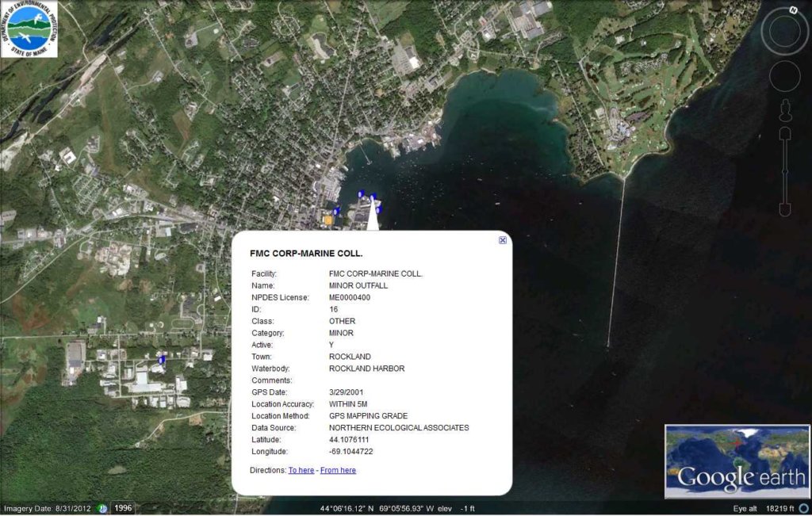The height and width of the screenshot is (516, 812).
Task: Click the zoom-out end of the zoom slider
Action: tap(785, 209)
